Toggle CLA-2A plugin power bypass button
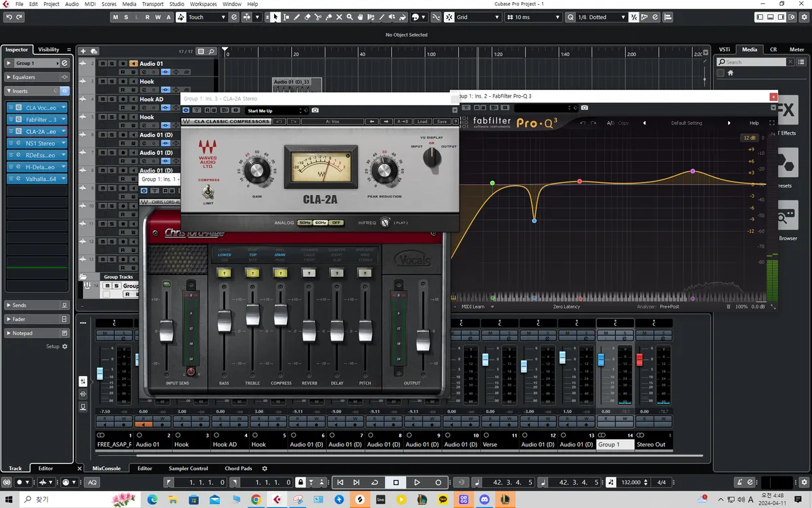This screenshot has width=812, height=508. (x=186, y=110)
